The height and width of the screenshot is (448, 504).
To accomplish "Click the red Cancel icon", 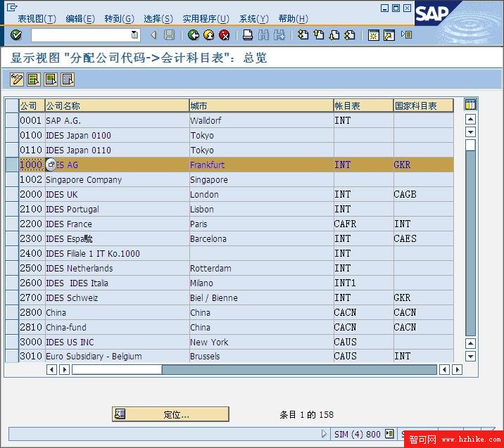I will click(x=225, y=35).
